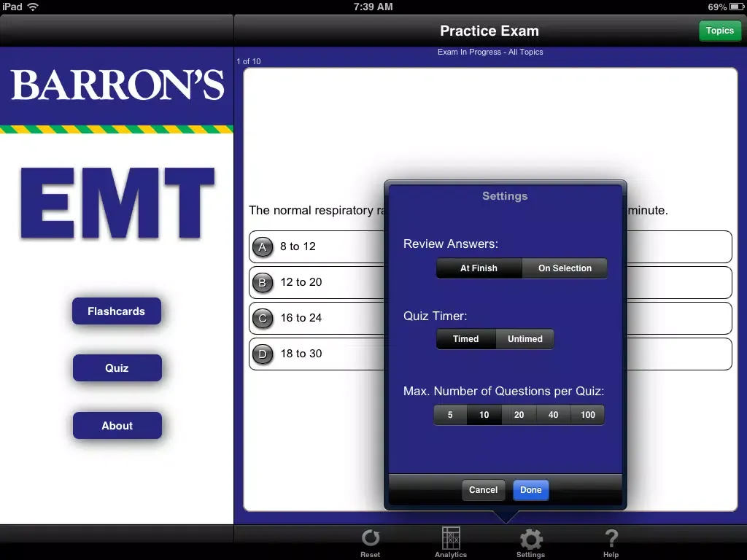Tap the EMT title graphic
This screenshot has height=560, width=747.
click(117, 203)
